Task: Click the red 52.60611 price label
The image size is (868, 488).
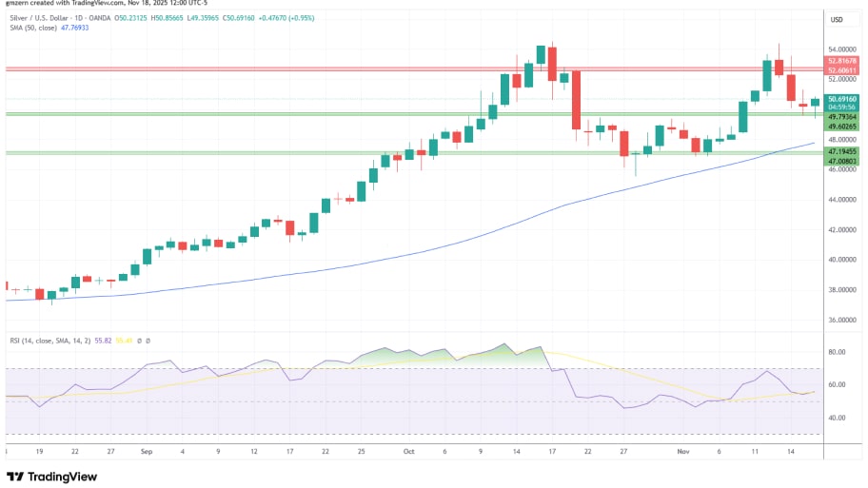Action: pos(842,70)
